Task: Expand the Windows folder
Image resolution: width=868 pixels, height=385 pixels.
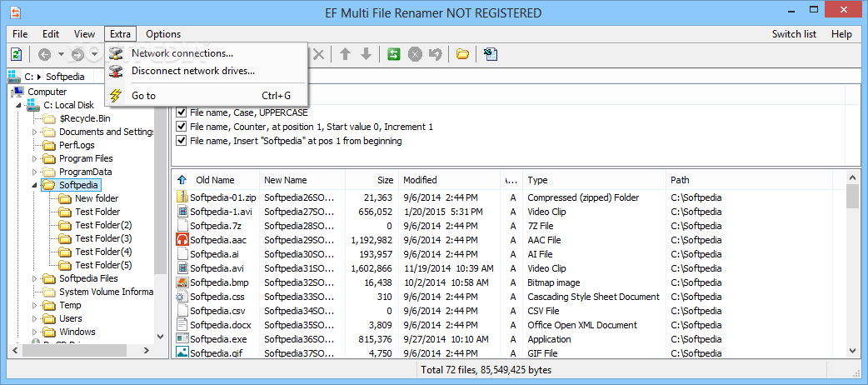Action: 34,332
